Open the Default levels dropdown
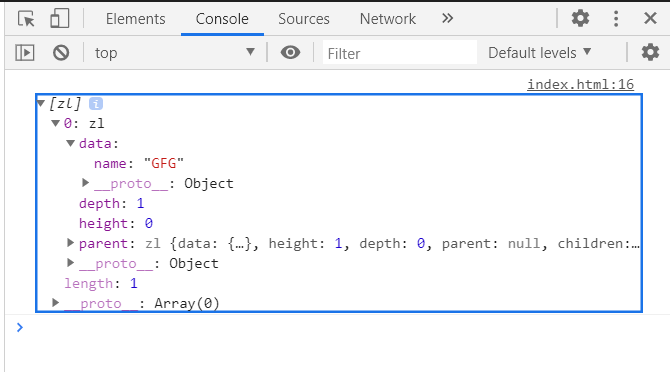The width and height of the screenshot is (670, 372). [540, 53]
